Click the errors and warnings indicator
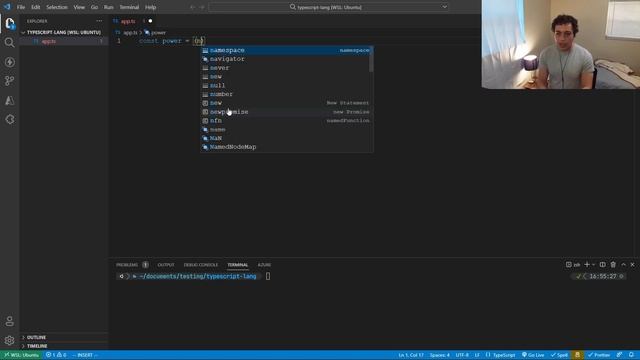This screenshot has height=360, width=640. pyautogui.click(x=56, y=355)
